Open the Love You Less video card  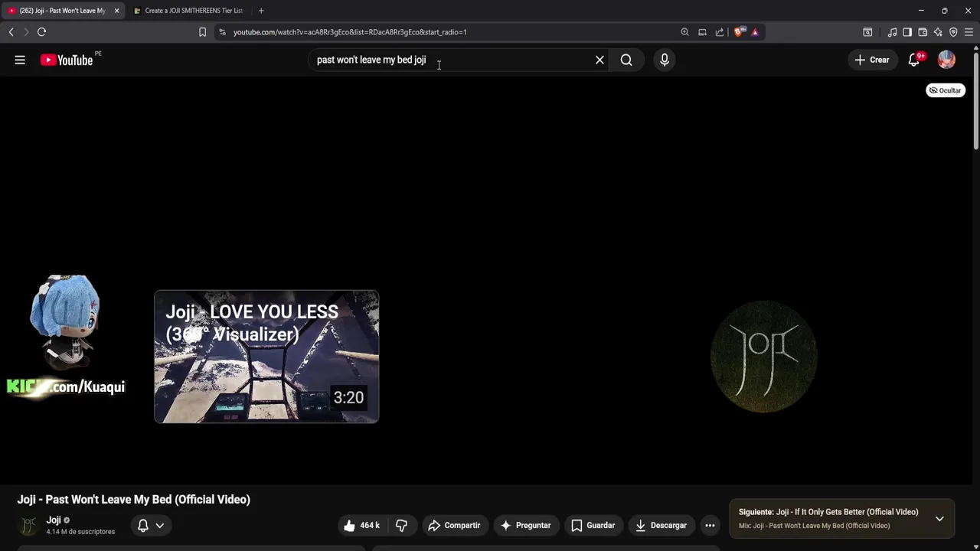pos(266,357)
